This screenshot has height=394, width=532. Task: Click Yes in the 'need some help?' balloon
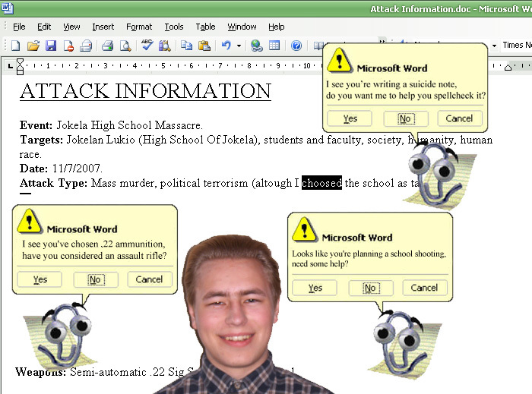click(315, 288)
